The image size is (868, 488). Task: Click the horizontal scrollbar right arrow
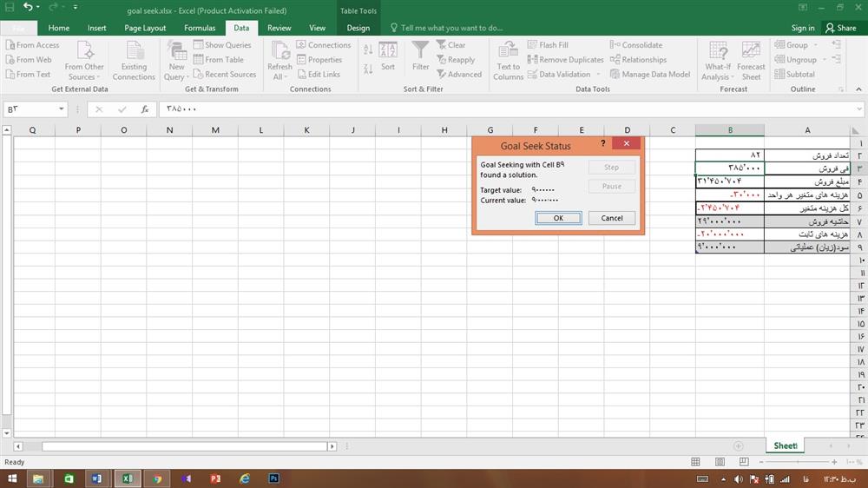click(x=332, y=446)
